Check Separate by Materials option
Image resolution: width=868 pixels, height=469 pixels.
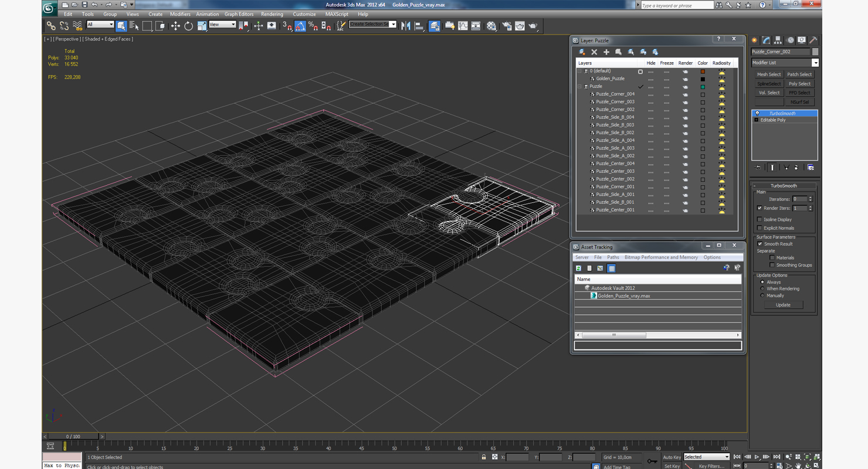coord(772,257)
